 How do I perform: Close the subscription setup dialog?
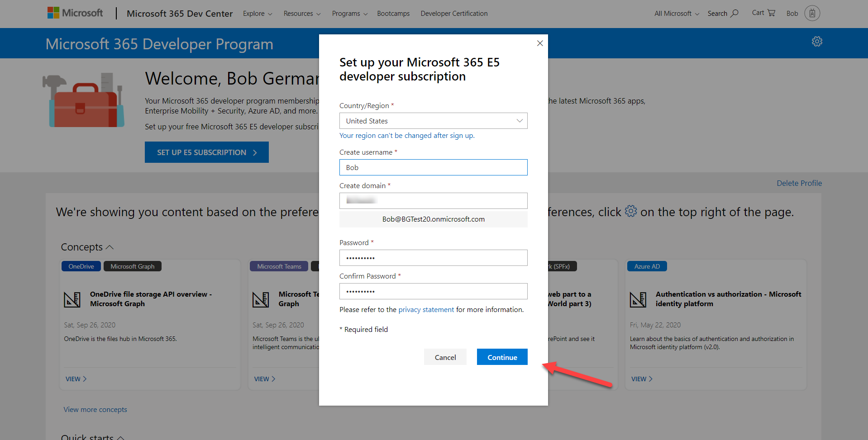tap(540, 43)
